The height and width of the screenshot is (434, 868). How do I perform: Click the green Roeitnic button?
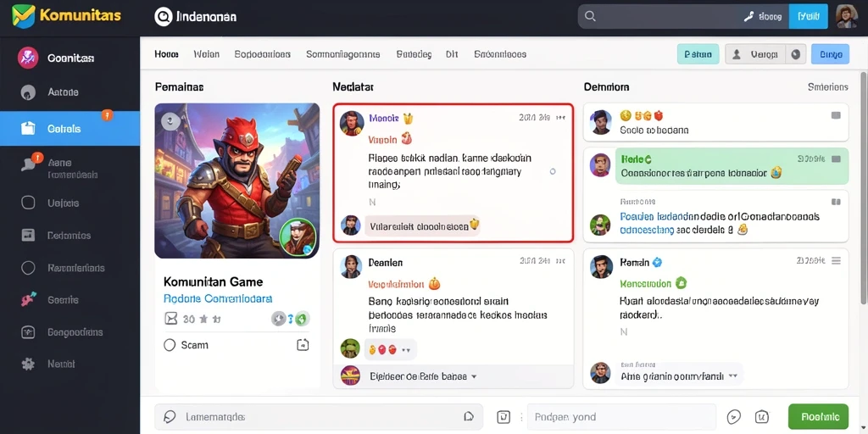point(818,417)
